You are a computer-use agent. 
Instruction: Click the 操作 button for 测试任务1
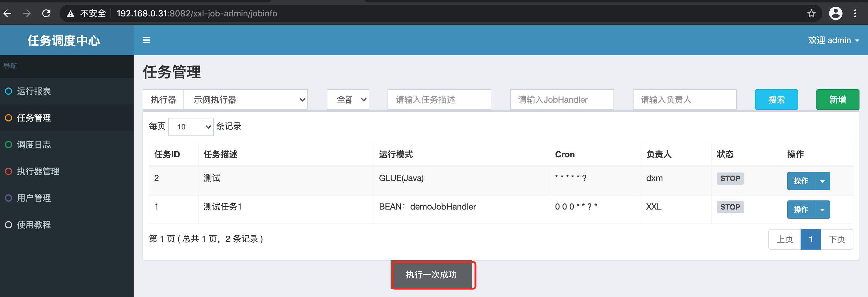(x=801, y=210)
